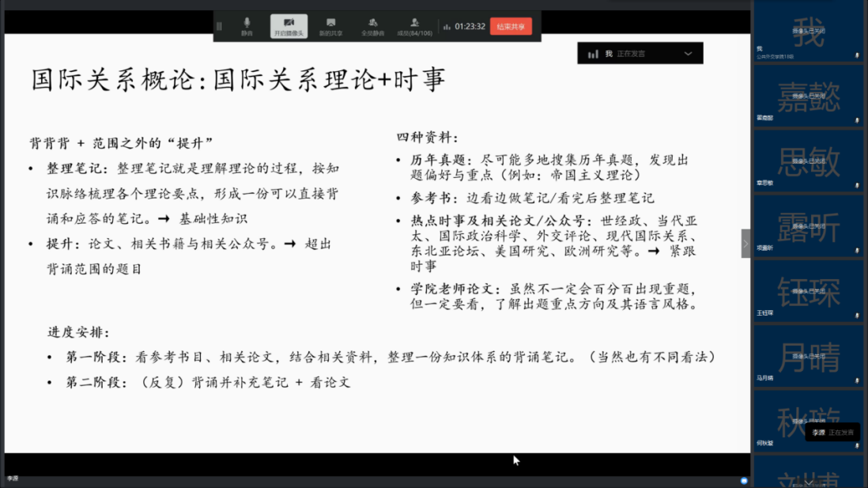
Task: Expand the speaking indicator dropdown chevron
Action: (688, 54)
